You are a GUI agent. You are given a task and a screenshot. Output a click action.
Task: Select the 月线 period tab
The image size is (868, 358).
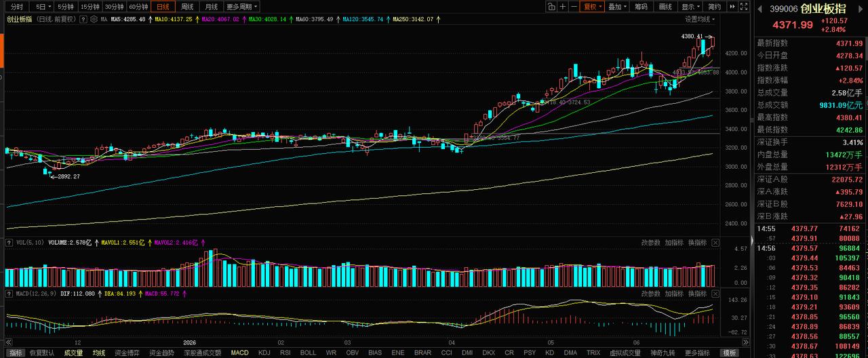pyautogui.click(x=211, y=6)
